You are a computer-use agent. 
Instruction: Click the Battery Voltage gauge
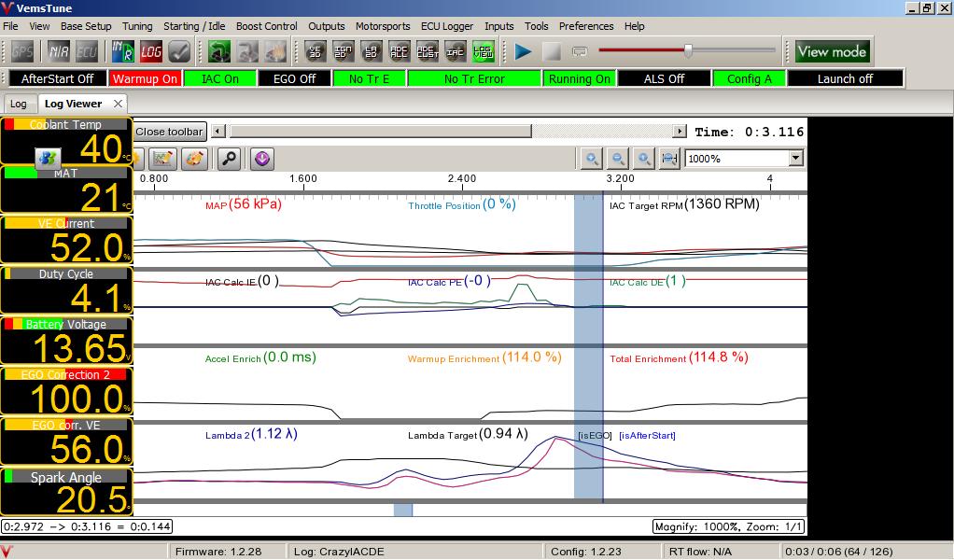66,341
